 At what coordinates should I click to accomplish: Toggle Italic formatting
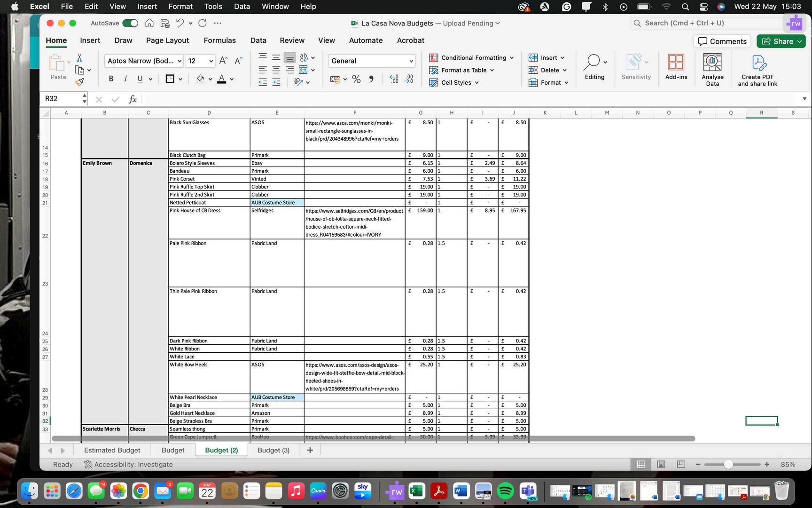pos(125,79)
